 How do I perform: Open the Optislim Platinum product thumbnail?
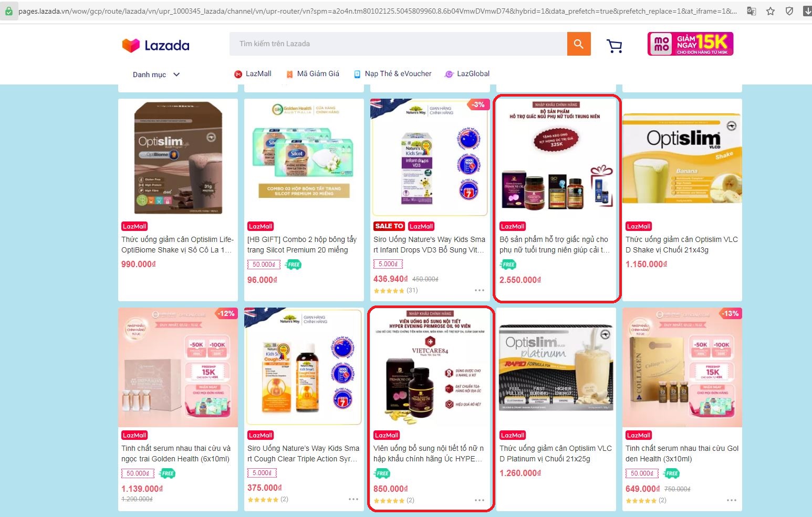pyautogui.click(x=556, y=368)
